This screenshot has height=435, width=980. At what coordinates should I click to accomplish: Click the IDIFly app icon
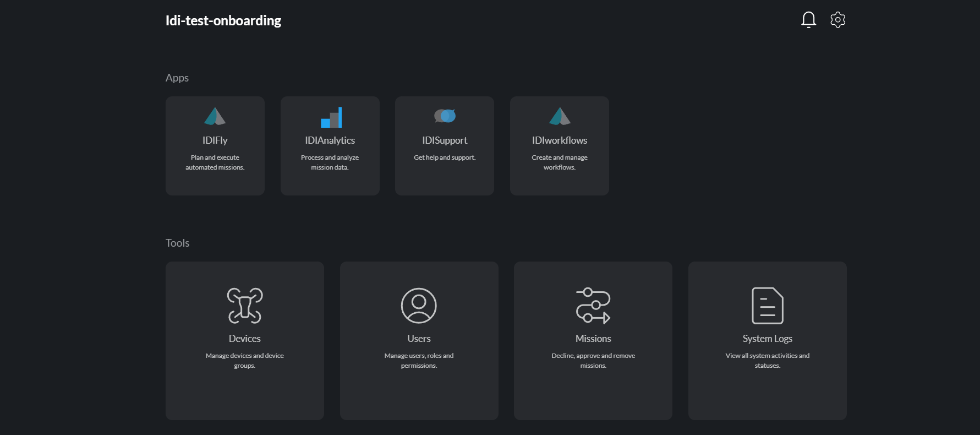pyautogui.click(x=215, y=117)
